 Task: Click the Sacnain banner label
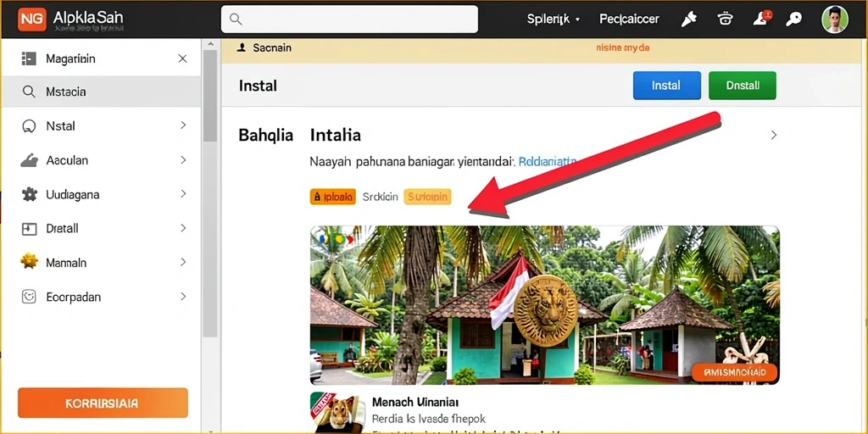[272, 48]
